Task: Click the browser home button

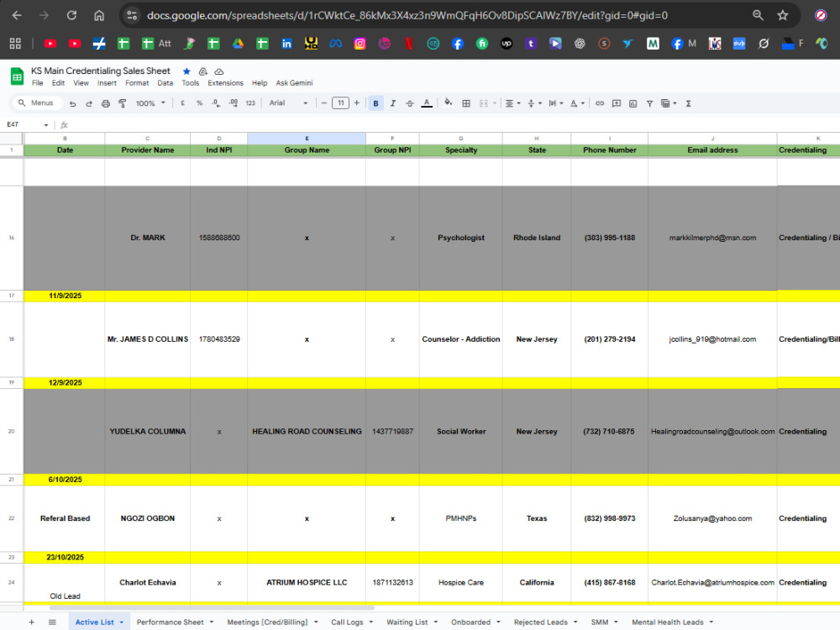Action: (98, 15)
